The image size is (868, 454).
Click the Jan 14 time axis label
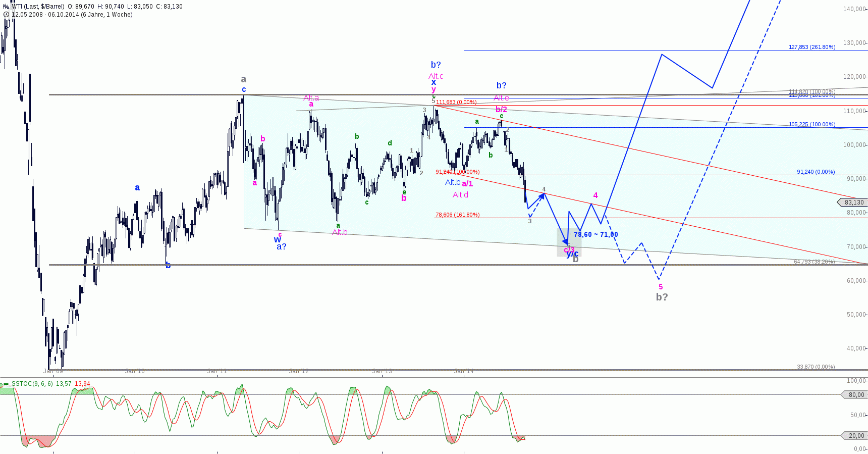point(464,371)
